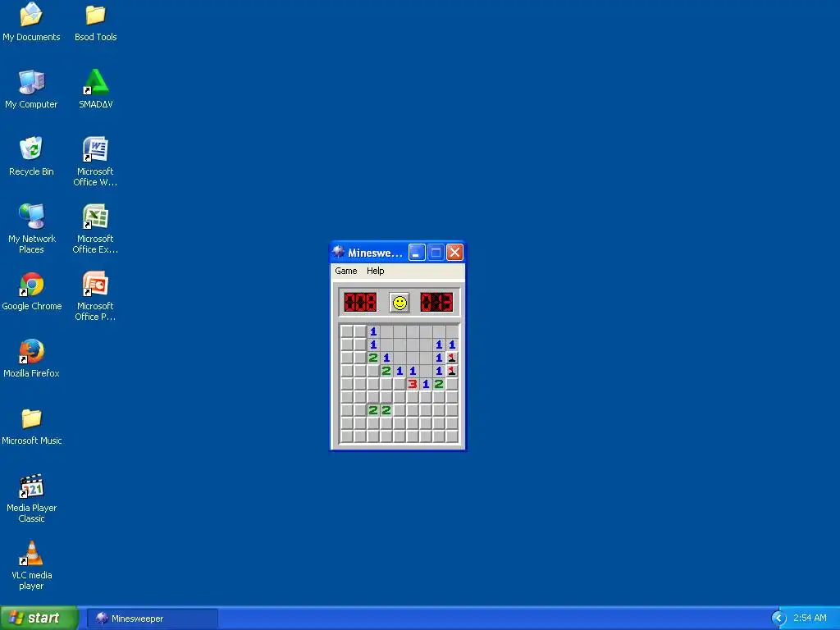Uncover the bottom-right corner covered cell
Screen dimensions: 840x630
(x=452, y=436)
